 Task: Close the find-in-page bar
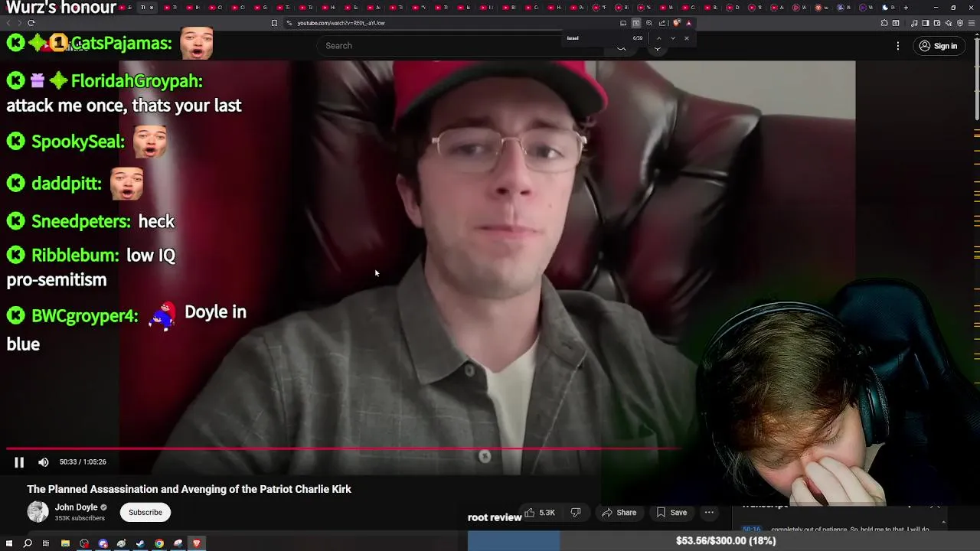pyautogui.click(x=687, y=38)
